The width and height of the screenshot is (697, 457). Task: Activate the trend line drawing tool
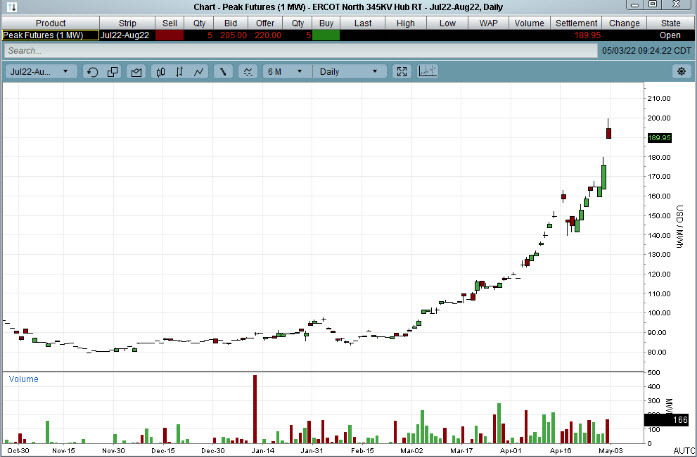click(x=222, y=72)
